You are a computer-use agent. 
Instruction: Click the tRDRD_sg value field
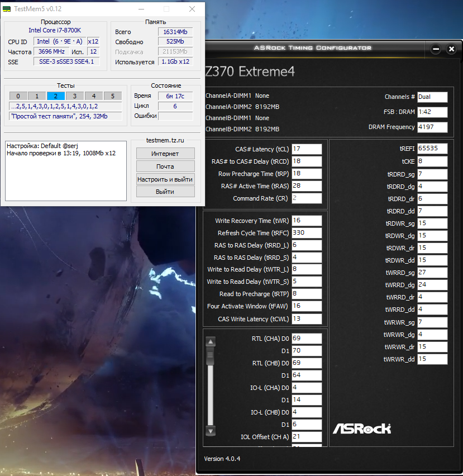click(432, 174)
